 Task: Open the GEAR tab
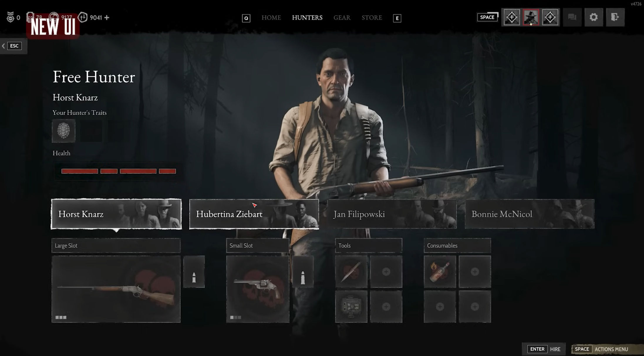[342, 18]
